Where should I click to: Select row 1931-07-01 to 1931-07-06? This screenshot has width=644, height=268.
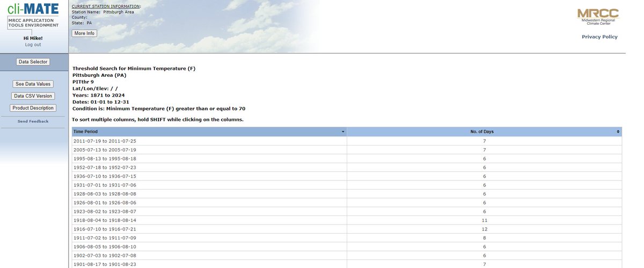tap(347, 185)
